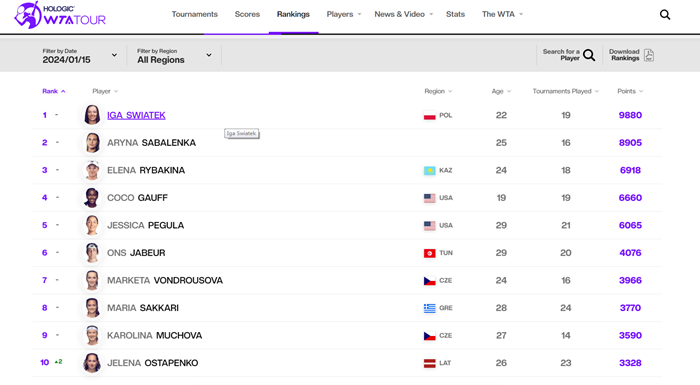
Task: Click Jelena Ostapenko's player photo
Action: [x=92, y=363]
